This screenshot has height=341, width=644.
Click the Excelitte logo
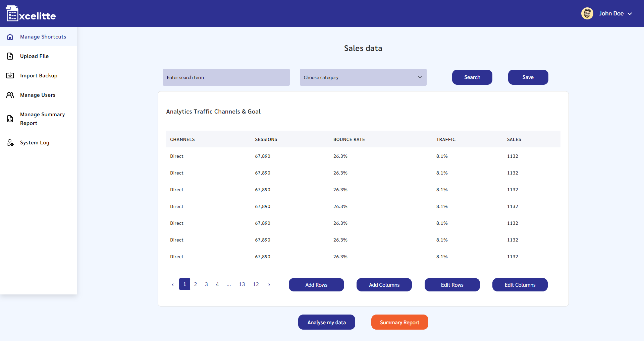click(x=30, y=13)
